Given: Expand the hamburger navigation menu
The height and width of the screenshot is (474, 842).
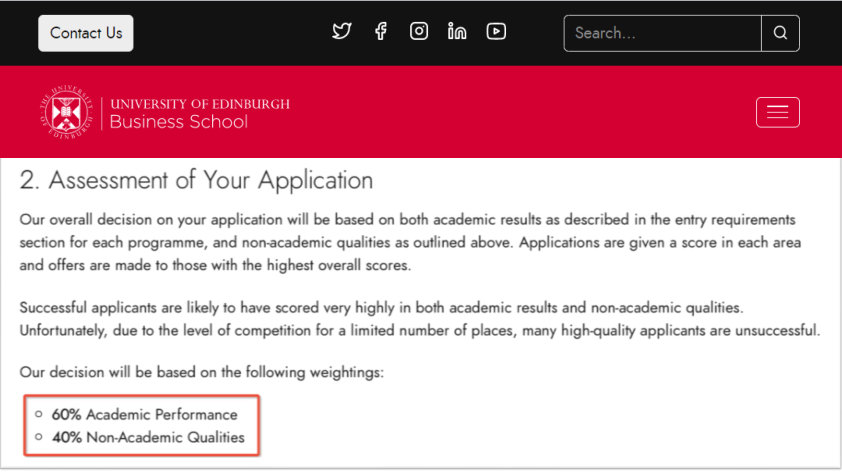Looking at the screenshot, I should (x=777, y=112).
